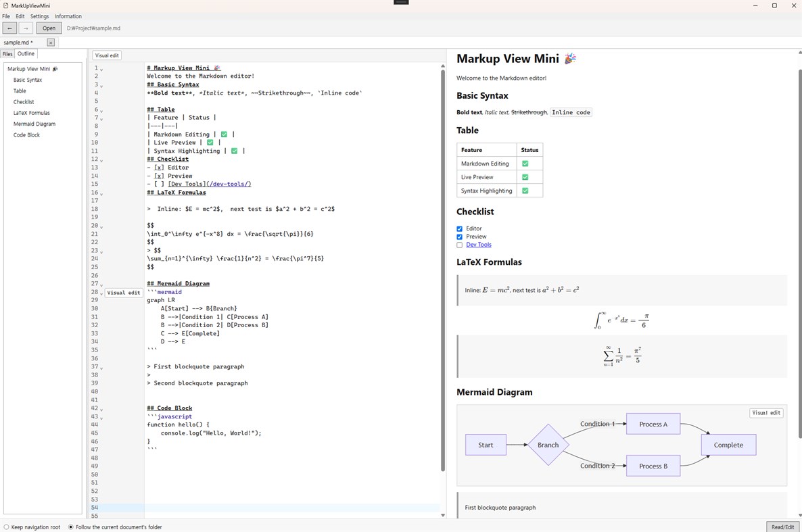Click the Markdown Editing green check in preview table

click(x=525, y=164)
